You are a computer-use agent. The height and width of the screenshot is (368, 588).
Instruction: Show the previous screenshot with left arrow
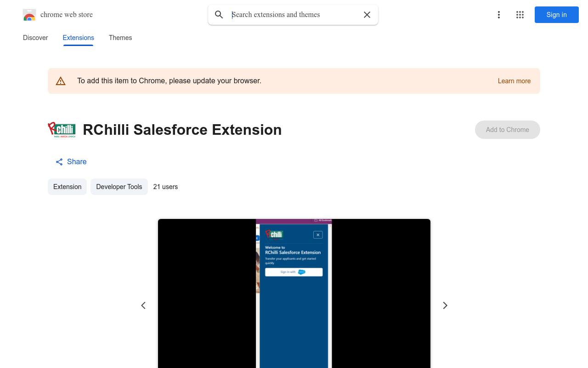coord(143,305)
